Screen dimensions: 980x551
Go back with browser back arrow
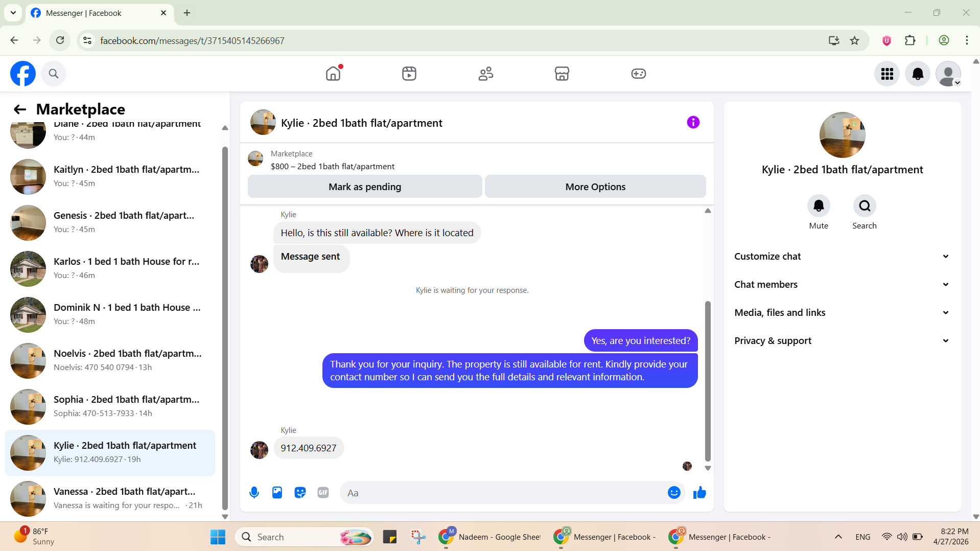coord(14,40)
